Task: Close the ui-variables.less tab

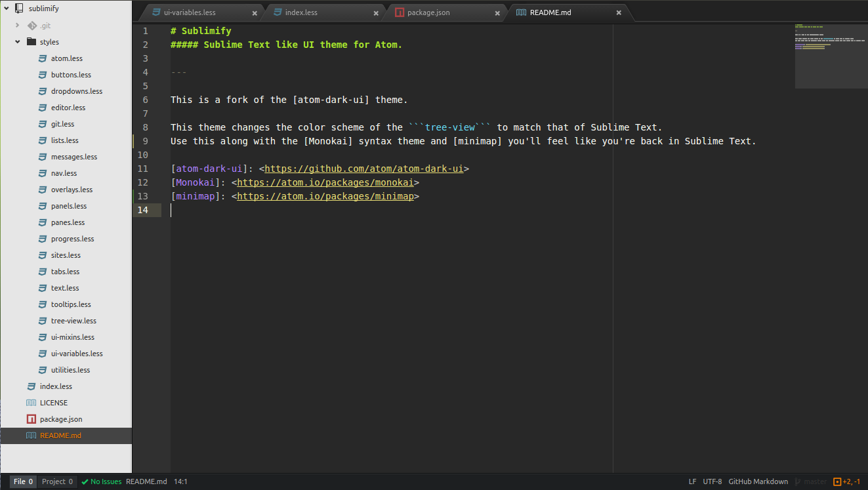Action: [x=255, y=13]
